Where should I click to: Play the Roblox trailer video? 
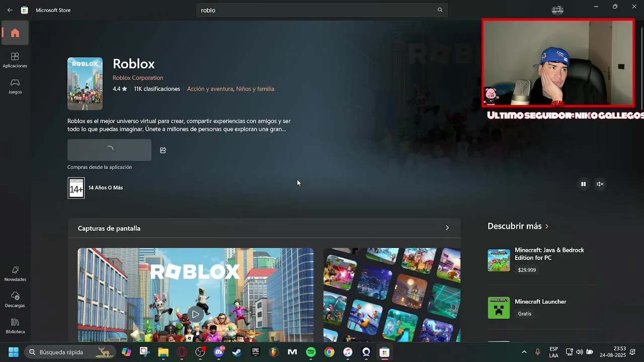196,314
